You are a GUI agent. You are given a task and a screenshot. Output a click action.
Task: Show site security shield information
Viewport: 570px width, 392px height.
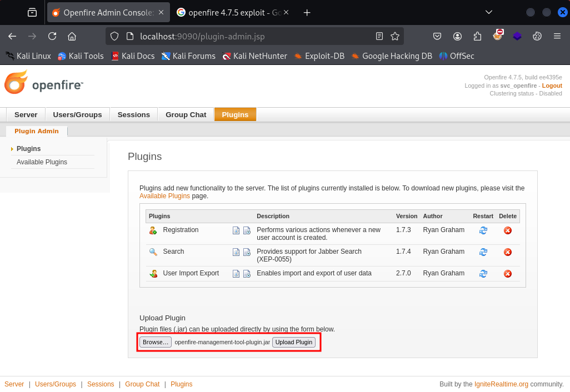(114, 36)
